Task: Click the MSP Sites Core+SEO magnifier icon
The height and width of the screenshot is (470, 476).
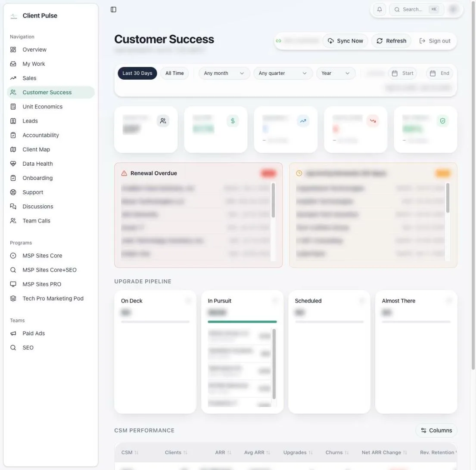Action: tap(13, 269)
